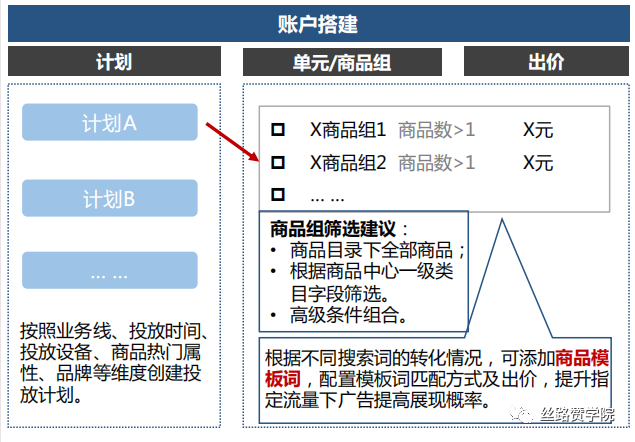Click the X元 bid in the X商品组2 row
The image size is (635, 442).
[x=538, y=163]
